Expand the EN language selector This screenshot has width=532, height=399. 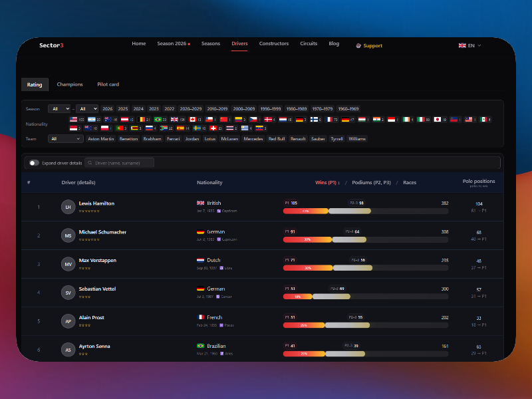click(x=470, y=46)
